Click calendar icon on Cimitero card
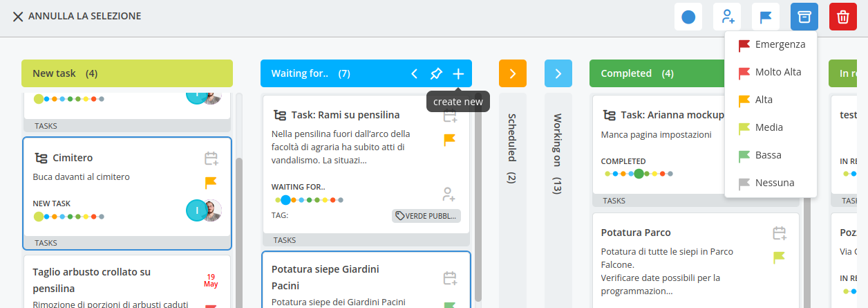 click(211, 158)
